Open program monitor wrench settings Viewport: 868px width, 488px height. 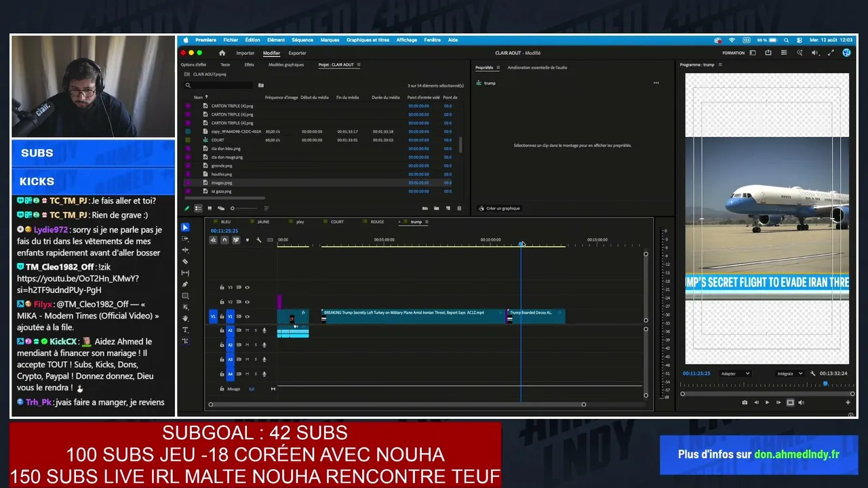coord(812,373)
